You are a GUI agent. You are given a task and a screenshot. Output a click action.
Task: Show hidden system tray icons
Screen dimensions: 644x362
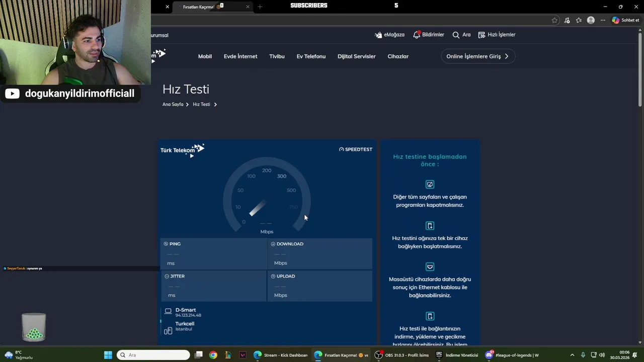572,355
